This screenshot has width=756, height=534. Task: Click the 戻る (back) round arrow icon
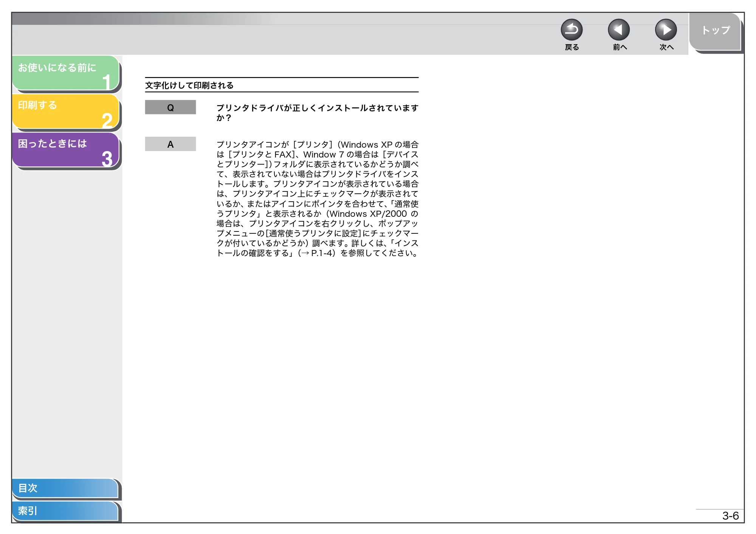(x=572, y=30)
